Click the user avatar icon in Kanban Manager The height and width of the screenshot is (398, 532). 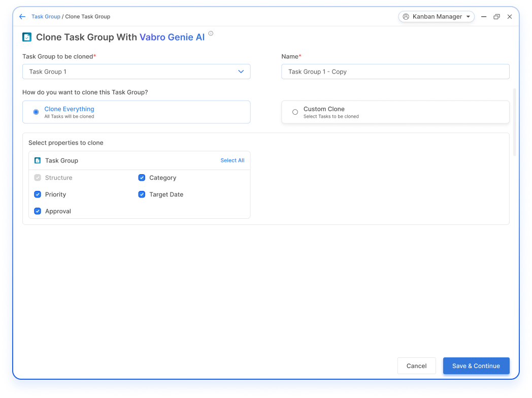(406, 17)
